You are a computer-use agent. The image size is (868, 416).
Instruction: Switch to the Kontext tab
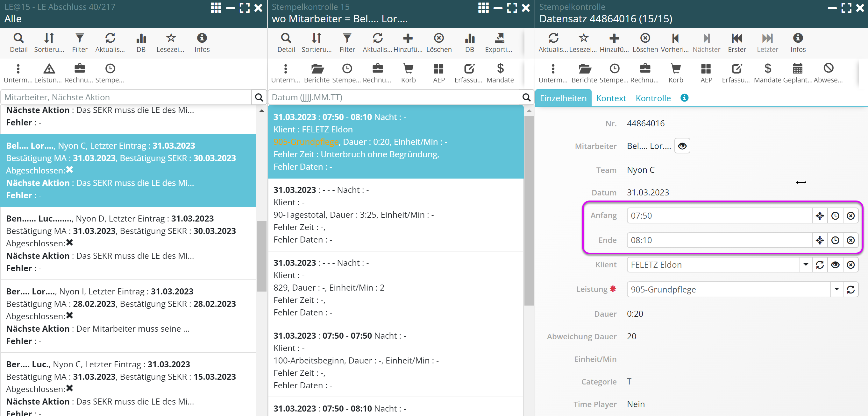(611, 98)
